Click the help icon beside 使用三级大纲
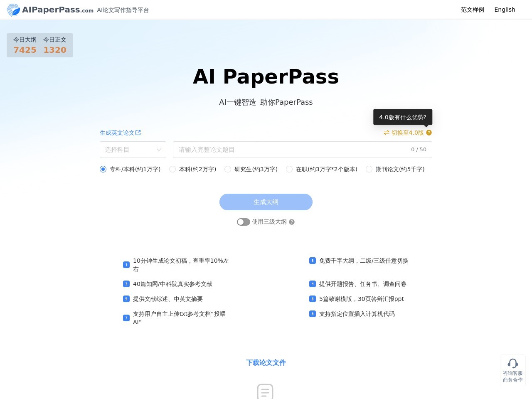The width and height of the screenshot is (532, 399). coord(292,222)
